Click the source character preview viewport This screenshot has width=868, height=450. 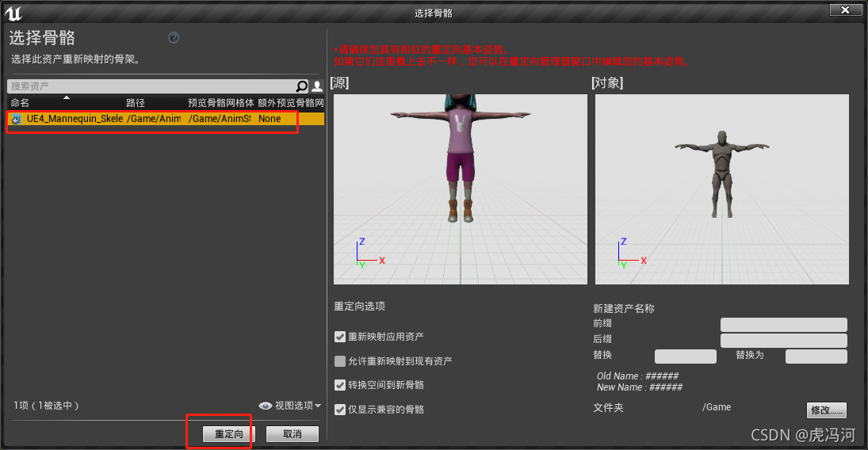pyautogui.click(x=461, y=189)
